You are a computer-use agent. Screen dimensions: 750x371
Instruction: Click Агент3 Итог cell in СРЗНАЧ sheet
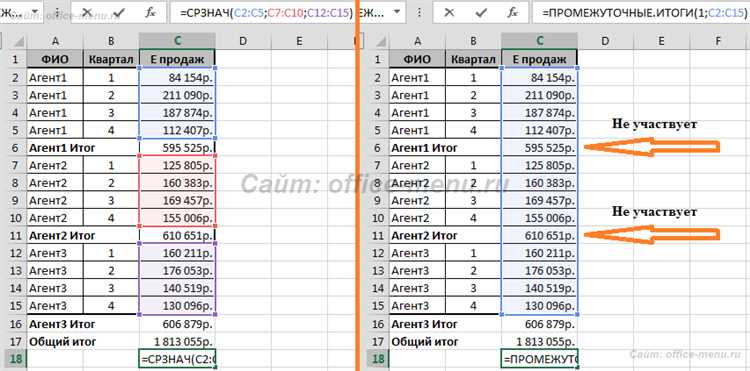(x=83, y=324)
